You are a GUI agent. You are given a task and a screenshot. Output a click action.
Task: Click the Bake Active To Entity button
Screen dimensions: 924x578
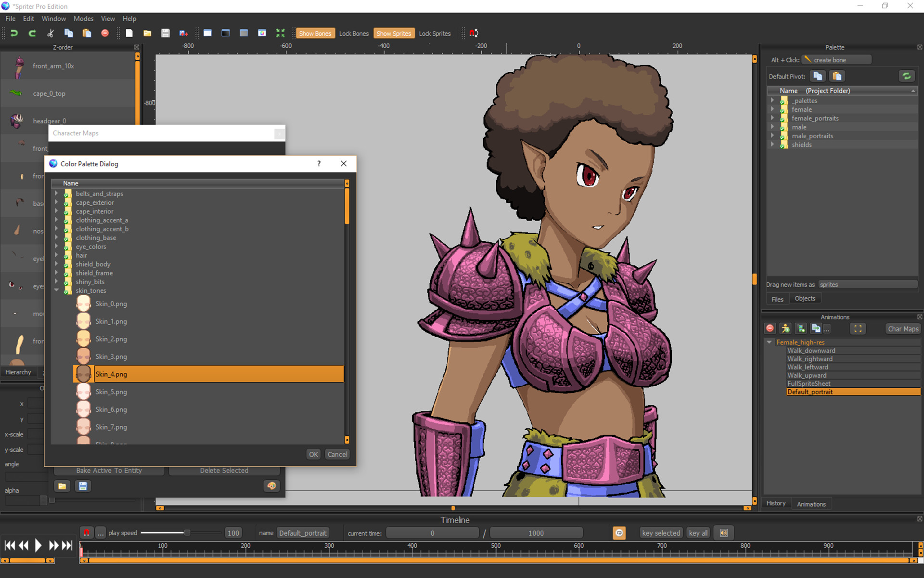click(109, 470)
